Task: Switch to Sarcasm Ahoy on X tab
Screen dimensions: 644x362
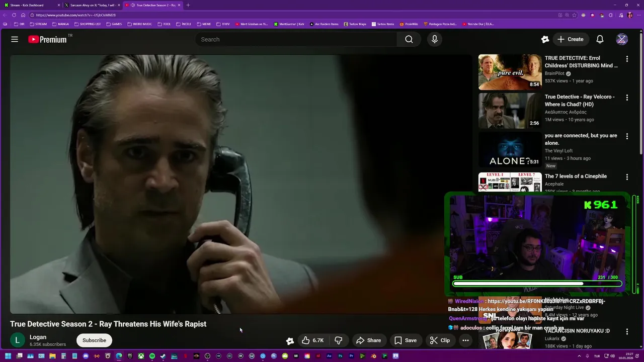Action: click(92, 5)
